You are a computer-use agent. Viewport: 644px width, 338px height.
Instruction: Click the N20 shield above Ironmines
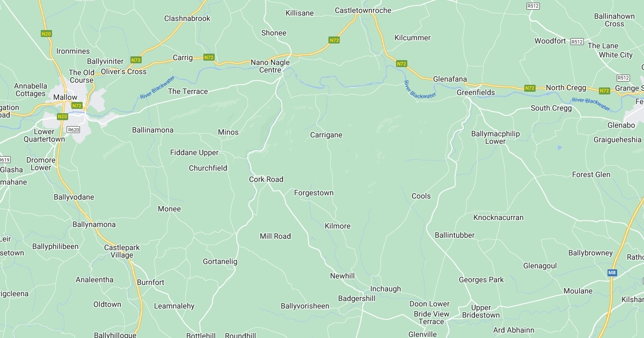tap(46, 34)
